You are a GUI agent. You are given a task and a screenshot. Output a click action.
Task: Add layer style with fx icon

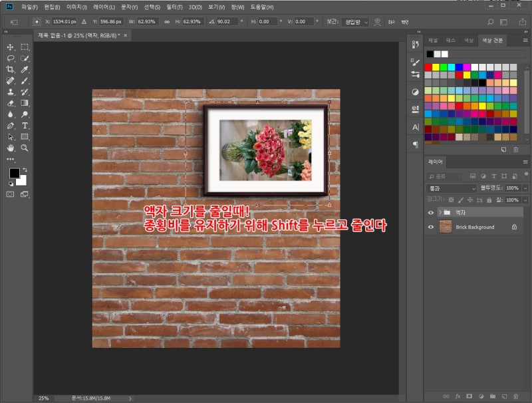point(458,396)
